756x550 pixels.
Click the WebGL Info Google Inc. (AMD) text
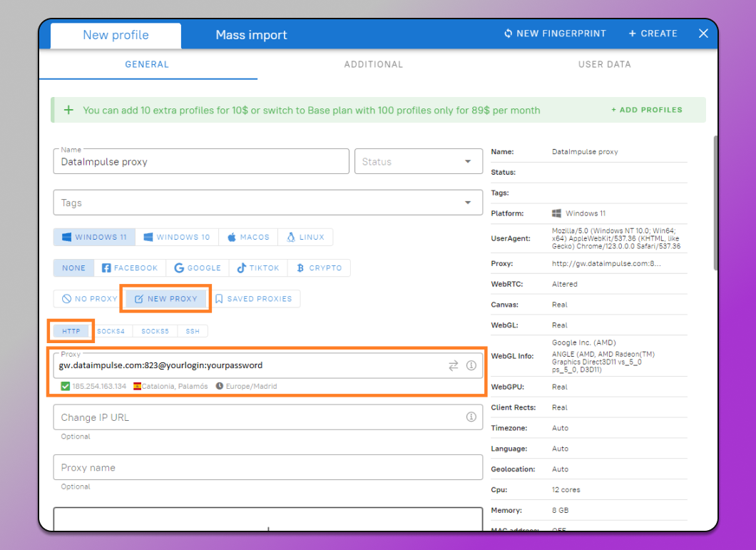point(584,342)
